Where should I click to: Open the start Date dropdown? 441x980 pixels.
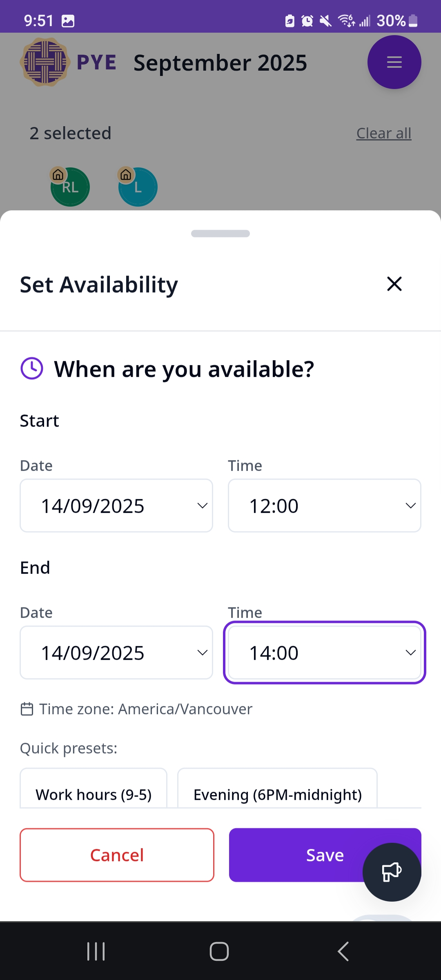[116, 505]
